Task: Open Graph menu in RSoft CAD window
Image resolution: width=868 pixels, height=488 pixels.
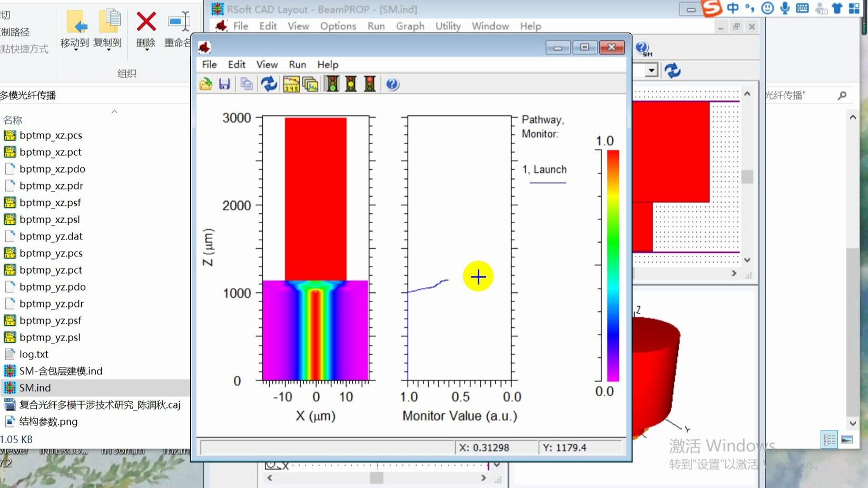Action: point(410,26)
